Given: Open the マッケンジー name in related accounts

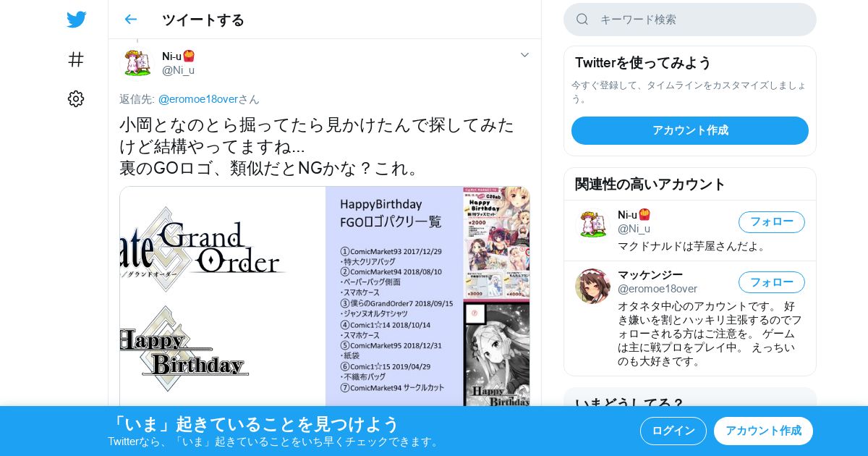Looking at the screenshot, I should 650,274.
